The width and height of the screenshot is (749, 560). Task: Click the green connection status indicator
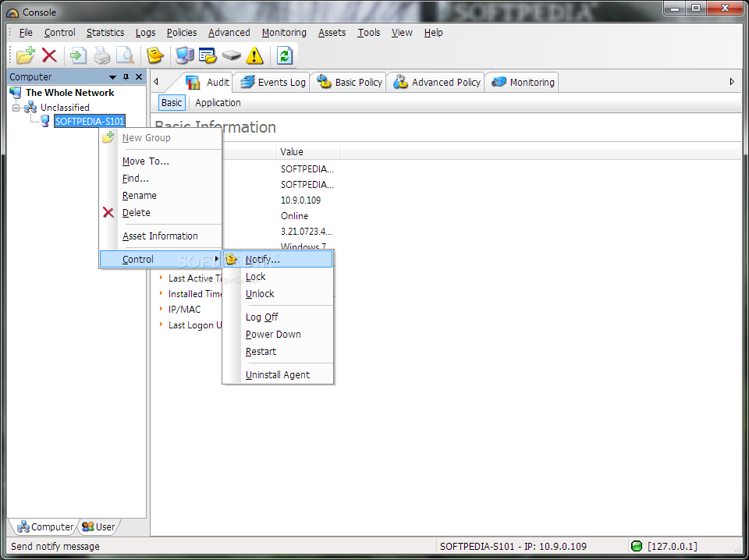coord(637,546)
